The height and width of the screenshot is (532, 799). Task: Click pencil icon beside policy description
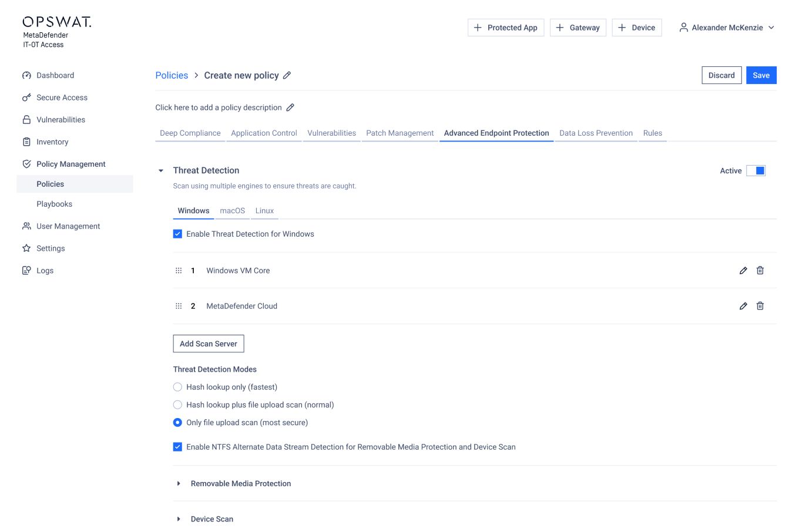[x=290, y=107]
